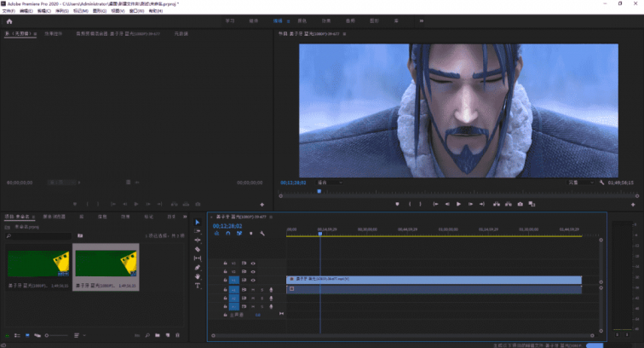Image resolution: width=644 pixels, height=348 pixels.
Task: Toggle lock on V1 track
Action: coord(225,279)
